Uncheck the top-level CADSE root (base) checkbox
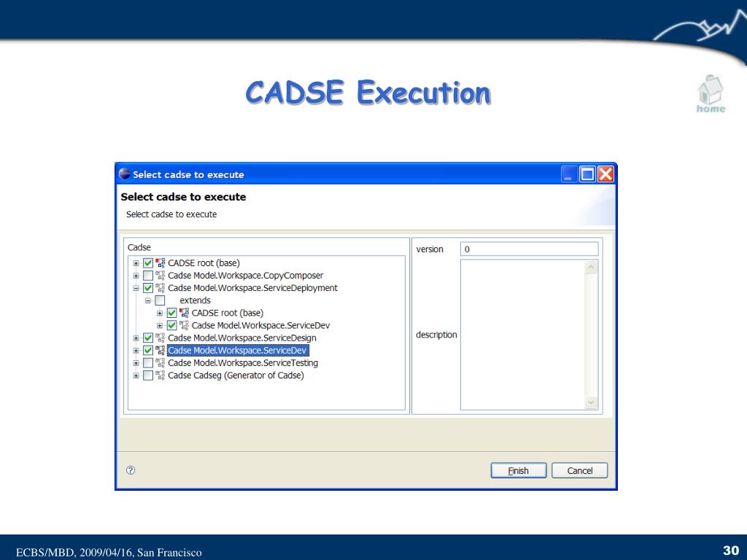Image resolution: width=747 pixels, height=560 pixels. coord(148,262)
